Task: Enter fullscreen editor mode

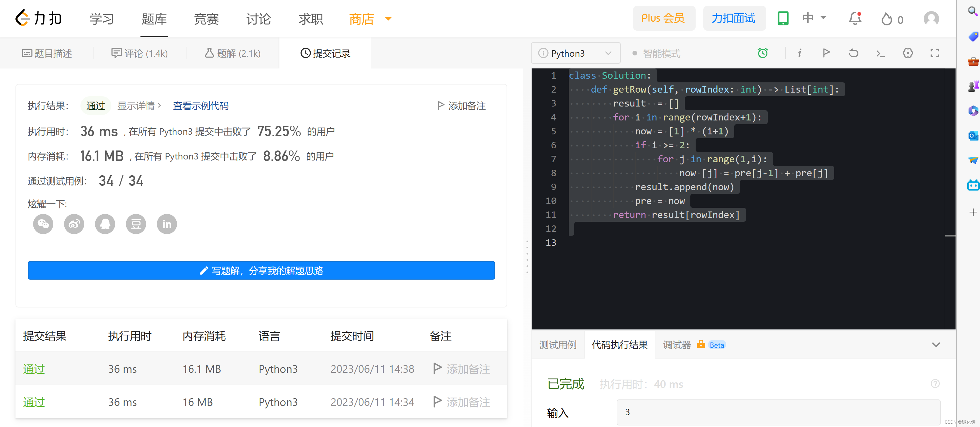Action: pyautogui.click(x=934, y=53)
